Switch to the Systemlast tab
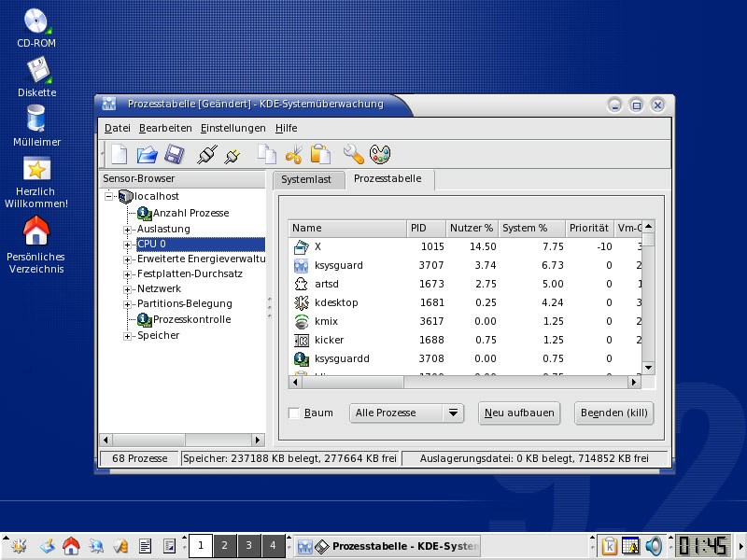 point(308,179)
